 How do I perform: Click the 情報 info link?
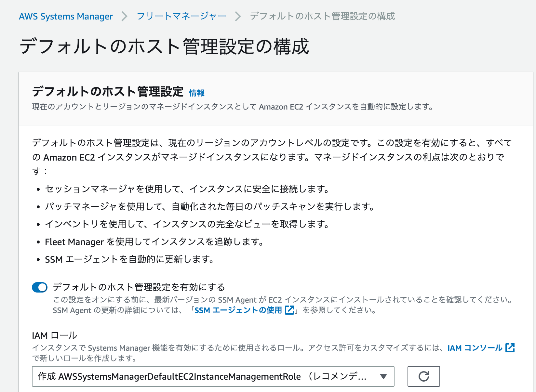197,93
